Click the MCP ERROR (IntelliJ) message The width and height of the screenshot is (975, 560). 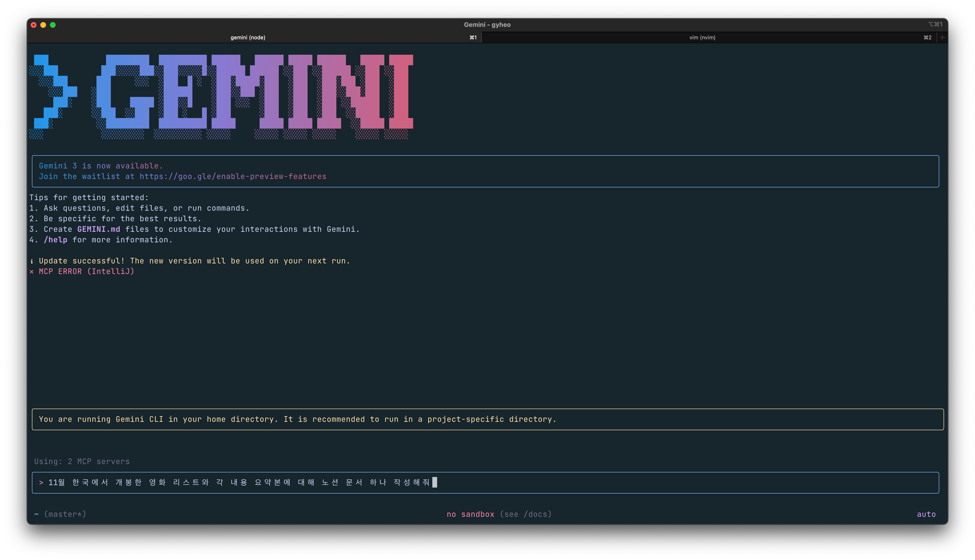click(82, 272)
